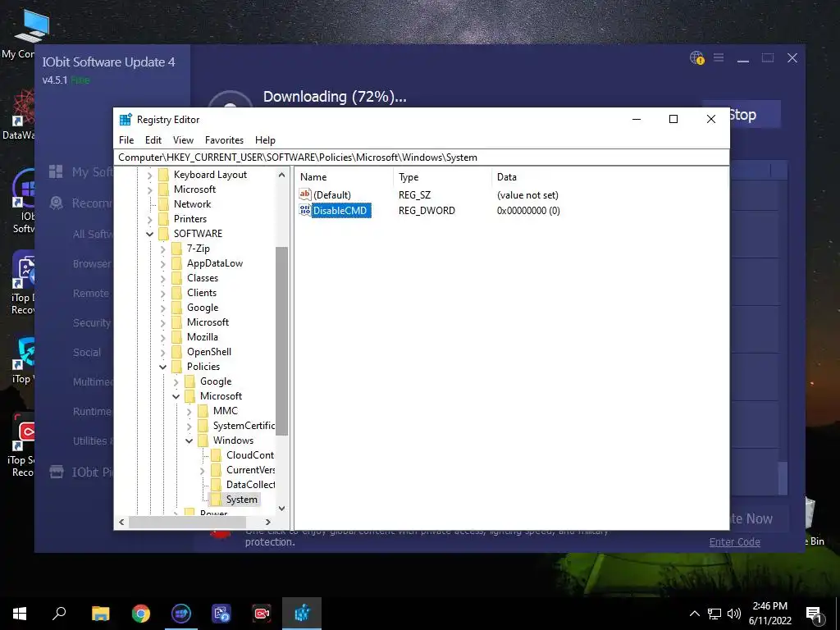This screenshot has height=630, width=840.
Task: Select the DataCollection key folder
Action: pos(250,484)
